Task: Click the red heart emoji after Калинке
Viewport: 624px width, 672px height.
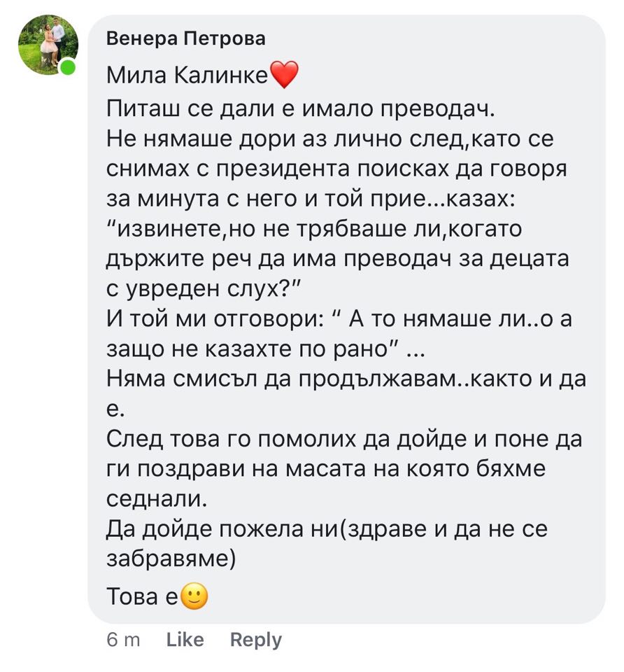Action: [x=283, y=75]
